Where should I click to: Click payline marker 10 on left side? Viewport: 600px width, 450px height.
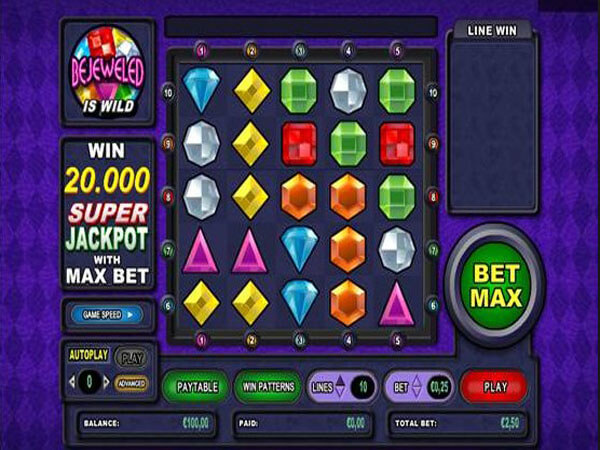[168, 93]
